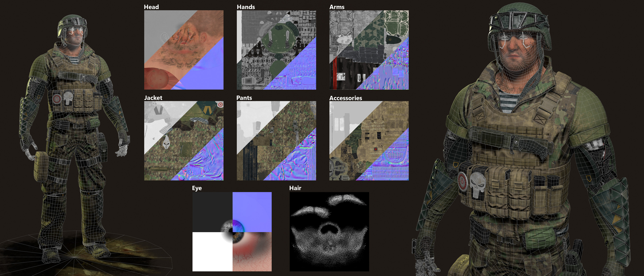Image resolution: width=644 pixels, height=276 pixels.
Task: Click the 'Jacket' label text
Action: pyautogui.click(x=153, y=98)
